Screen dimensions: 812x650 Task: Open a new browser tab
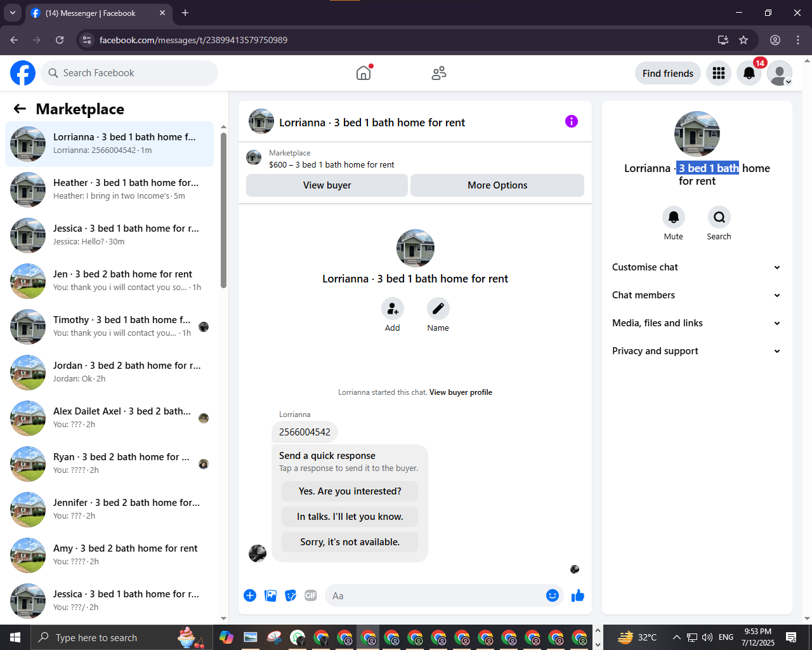[x=185, y=13]
